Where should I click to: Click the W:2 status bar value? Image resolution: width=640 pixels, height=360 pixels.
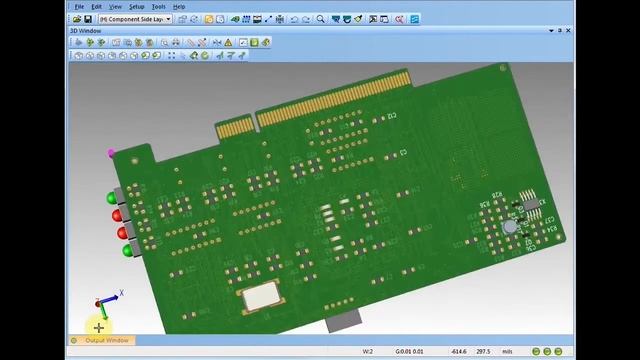pyautogui.click(x=367, y=351)
